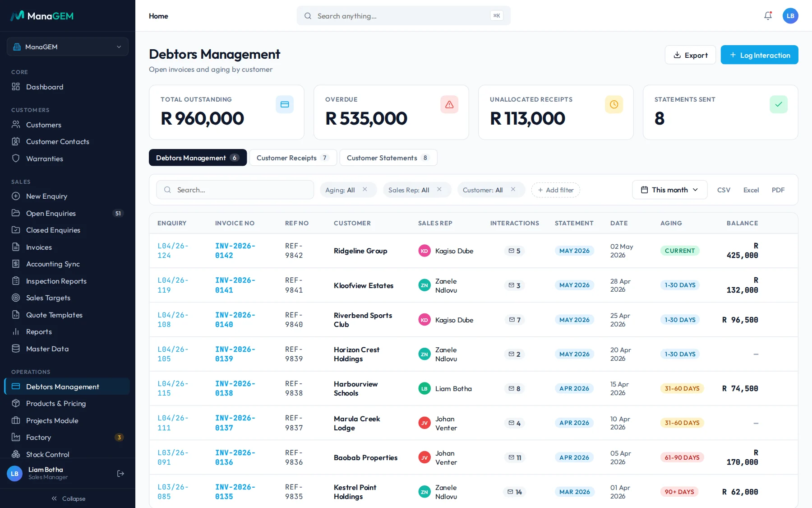
Task: Select the Debtors Management tab
Action: (198, 158)
